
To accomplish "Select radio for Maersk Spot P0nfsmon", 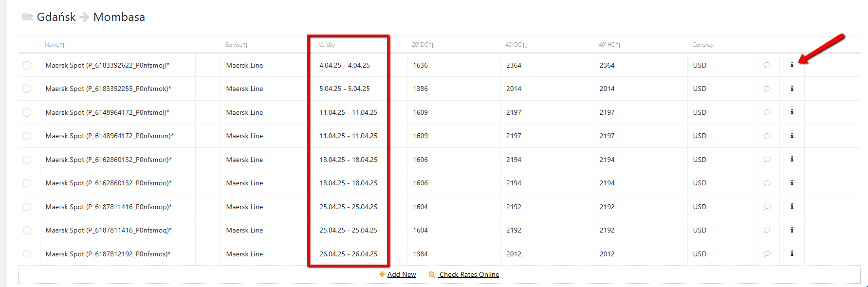I will [x=27, y=160].
